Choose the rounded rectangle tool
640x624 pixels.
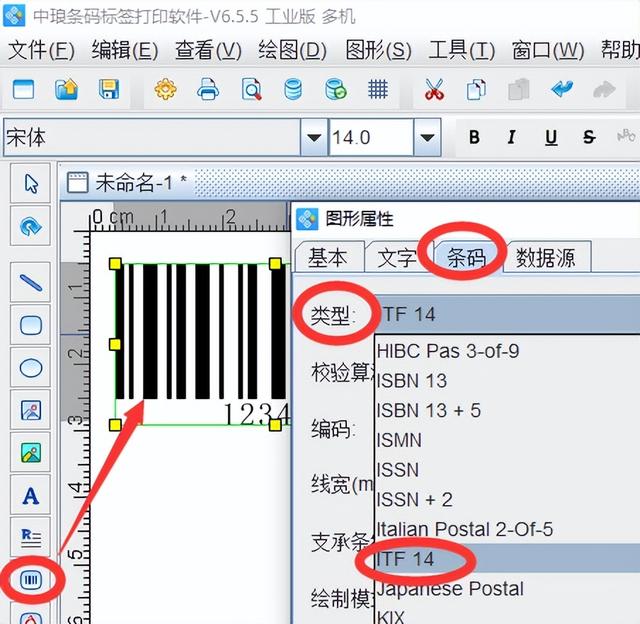point(31,325)
